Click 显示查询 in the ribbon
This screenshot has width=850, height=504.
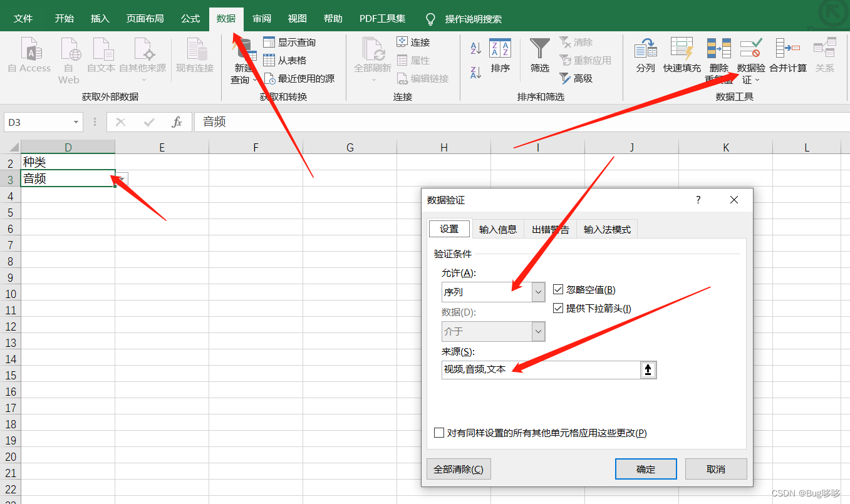(289, 43)
